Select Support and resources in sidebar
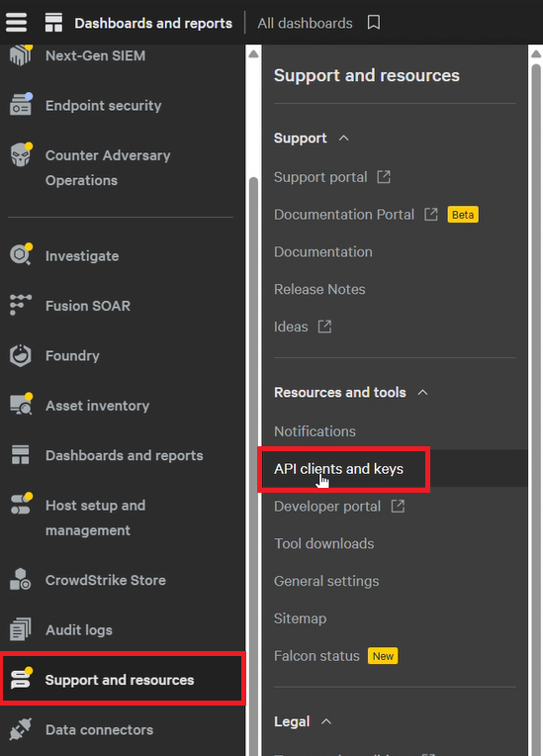543x756 pixels. click(123, 679)
